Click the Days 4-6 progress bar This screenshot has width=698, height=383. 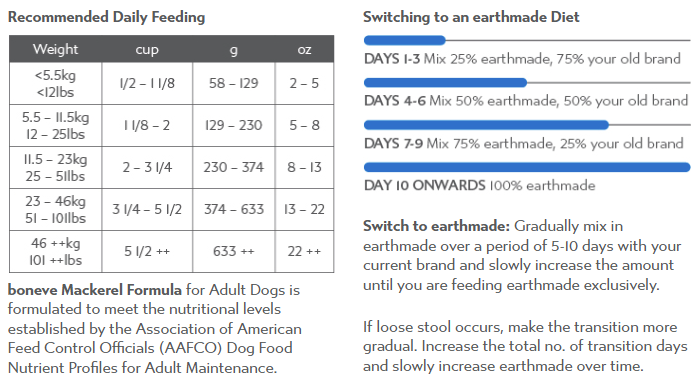click(527, 82)
